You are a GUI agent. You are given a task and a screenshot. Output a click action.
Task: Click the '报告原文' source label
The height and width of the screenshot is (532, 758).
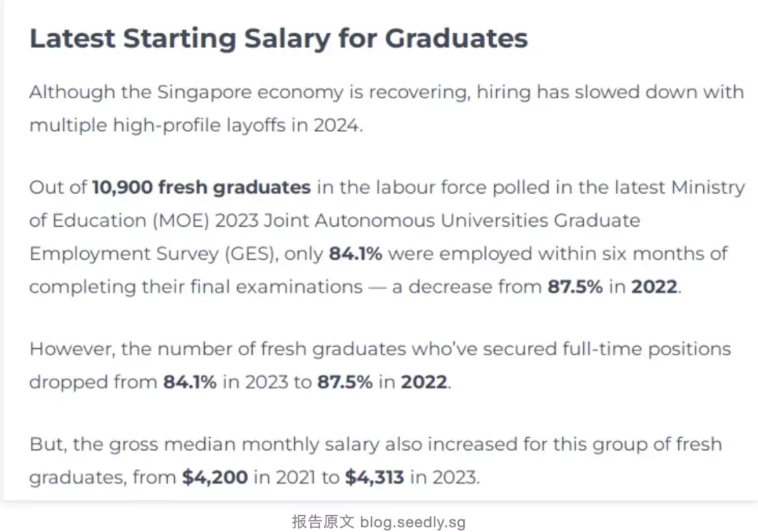coord(323,522)
